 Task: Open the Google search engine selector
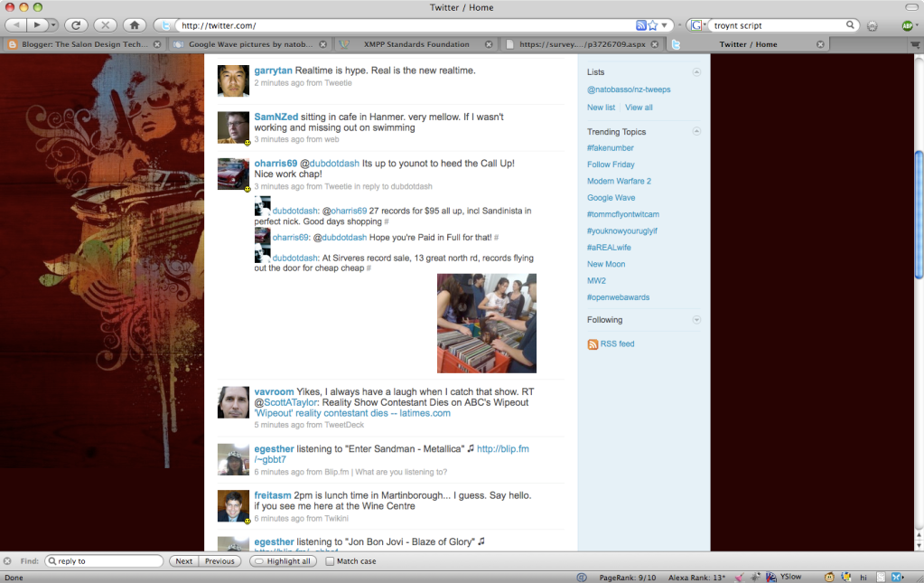click(x=698, y=25)
